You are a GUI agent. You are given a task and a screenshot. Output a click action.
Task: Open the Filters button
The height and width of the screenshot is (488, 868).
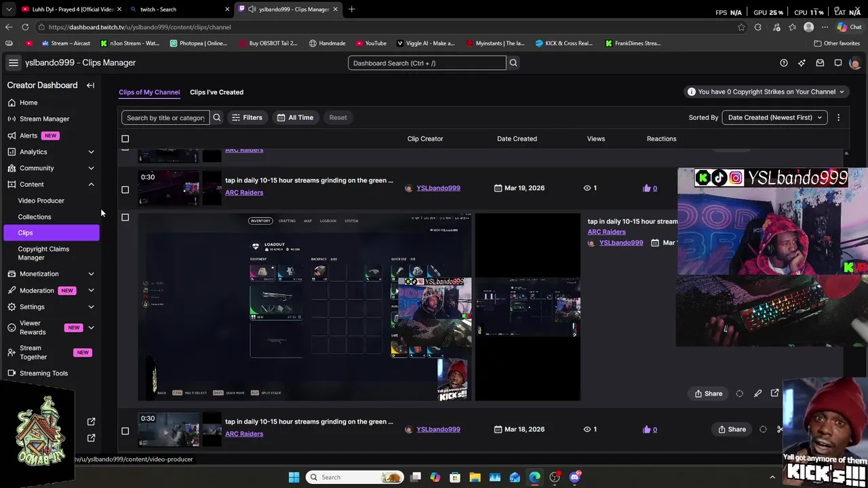pyautogui.click(x=247, y=117)
